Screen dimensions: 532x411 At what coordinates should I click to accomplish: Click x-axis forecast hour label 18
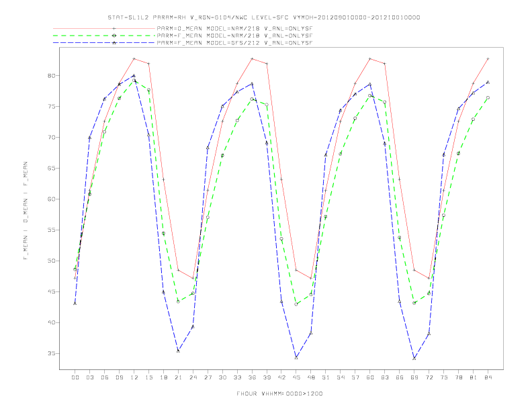point(163,377)
